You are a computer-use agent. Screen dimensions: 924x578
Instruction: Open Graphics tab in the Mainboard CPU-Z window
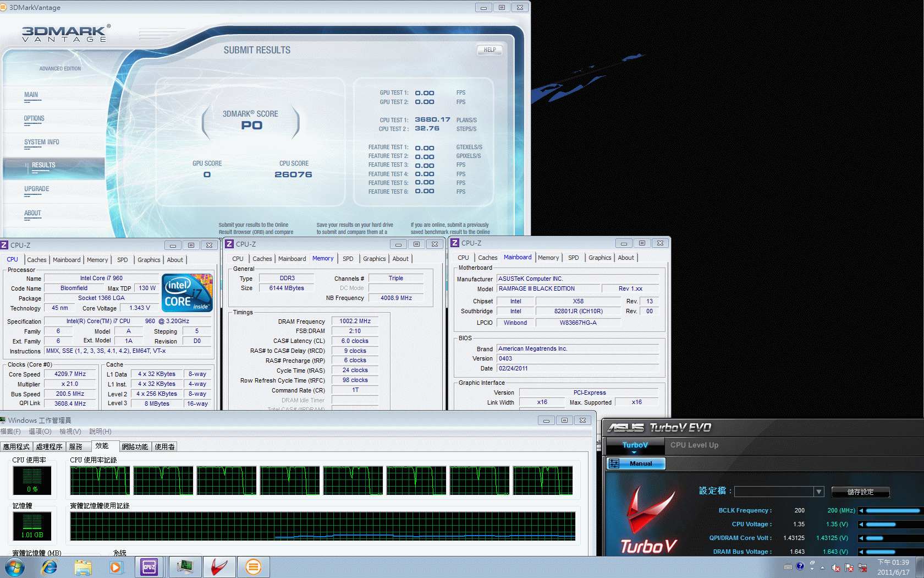(x=600, y=258)
